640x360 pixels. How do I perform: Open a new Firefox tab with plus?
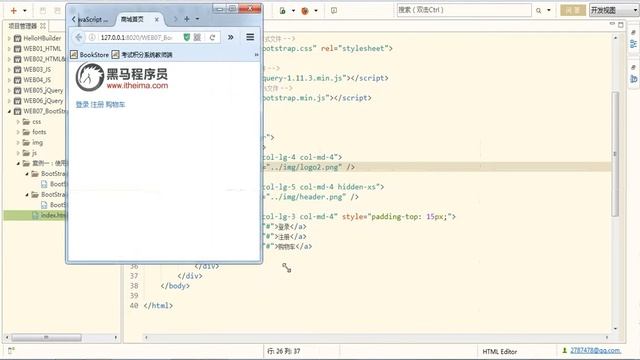click(187, 19)
